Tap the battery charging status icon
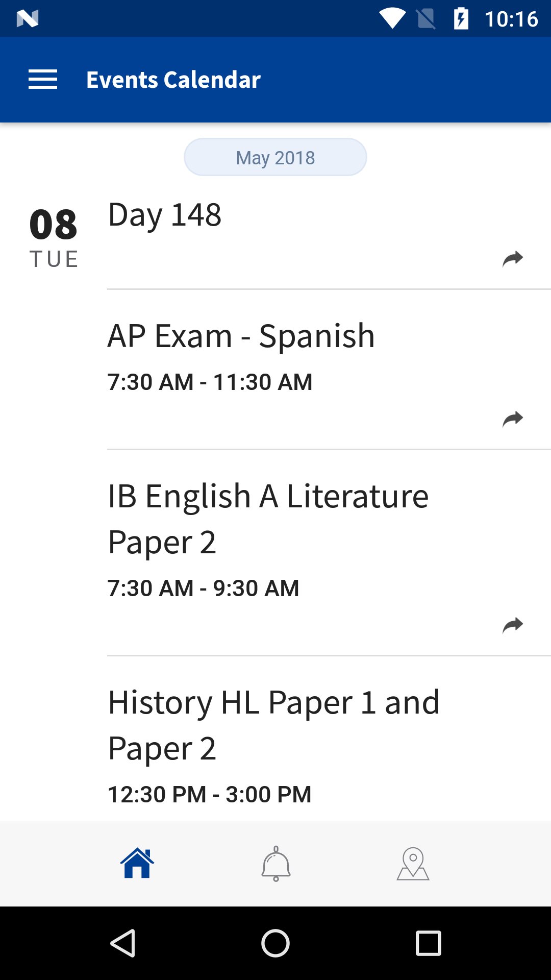Image resolution: width=551 pixels, height=980 pixels. click(461, 19)
